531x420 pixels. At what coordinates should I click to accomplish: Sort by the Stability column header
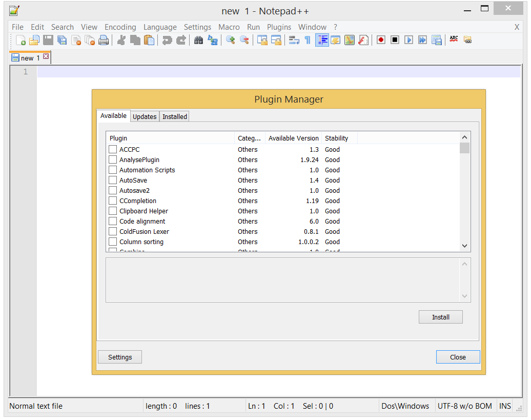(x=339, y=138)
